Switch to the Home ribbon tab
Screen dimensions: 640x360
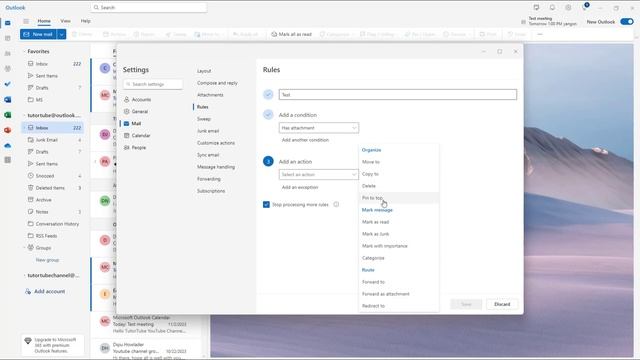[x=44, y=21]
